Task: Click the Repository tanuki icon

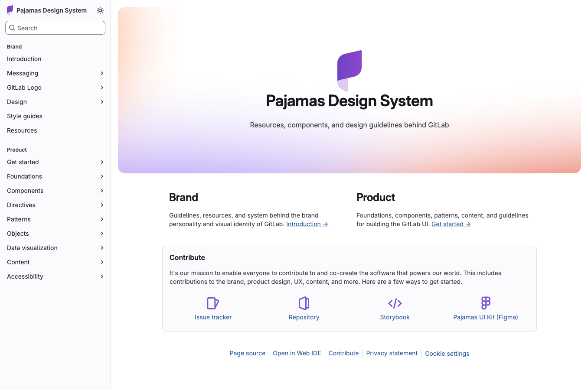Action: pos(304,303)
